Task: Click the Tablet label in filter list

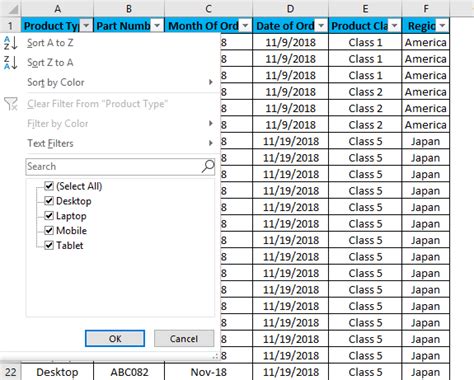Action: tap(70, 245)
